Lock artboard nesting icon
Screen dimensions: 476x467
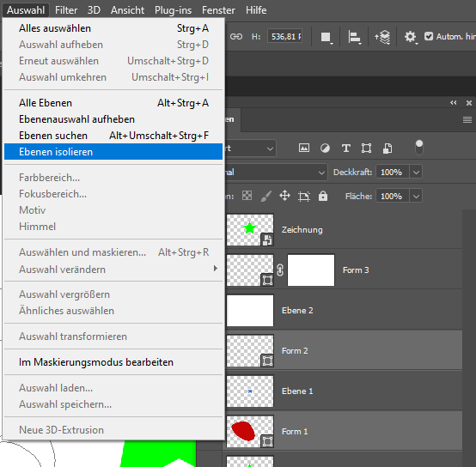(304, 197)
